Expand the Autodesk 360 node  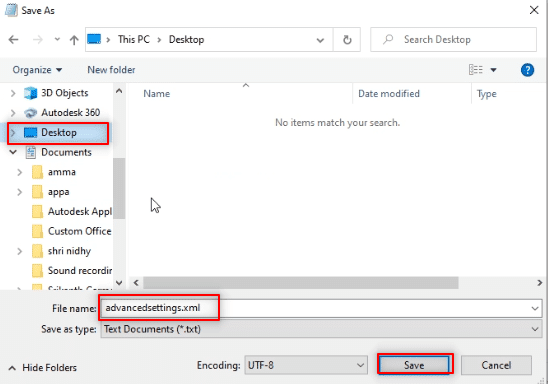click(x=13, y=113)
